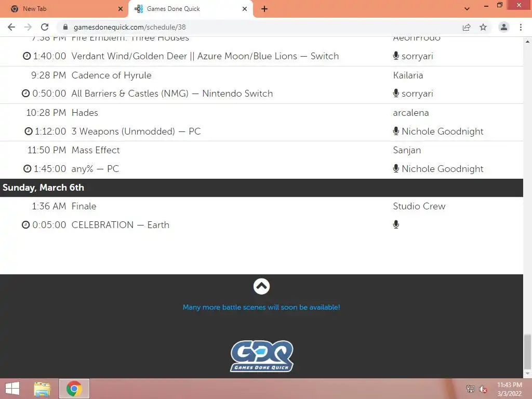Close the New Tab tab
The height and width of the screenshot is (399, 532).
(x=121, y=9)
